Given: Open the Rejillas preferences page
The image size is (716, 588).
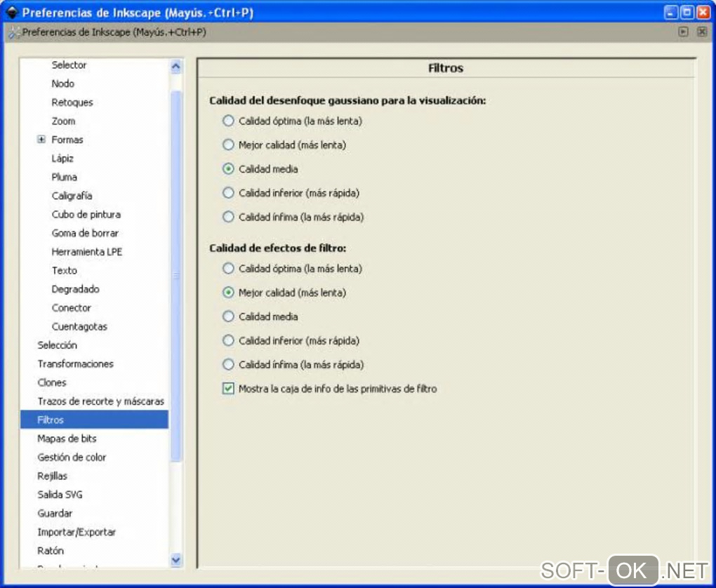Looking at the screenshot, I should (x=52, y=476).
